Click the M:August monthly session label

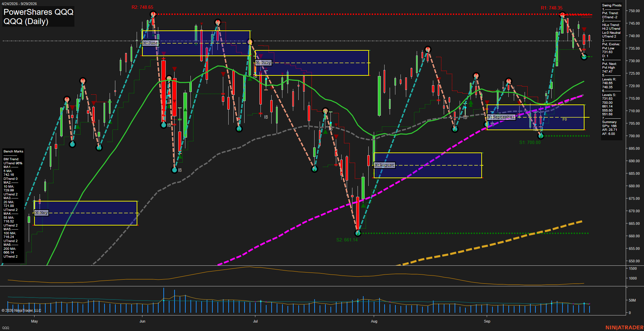[385, 165]
